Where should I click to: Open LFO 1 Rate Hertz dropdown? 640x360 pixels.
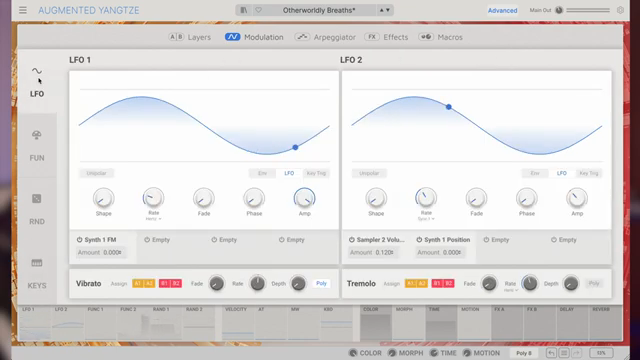pos(153,219)
